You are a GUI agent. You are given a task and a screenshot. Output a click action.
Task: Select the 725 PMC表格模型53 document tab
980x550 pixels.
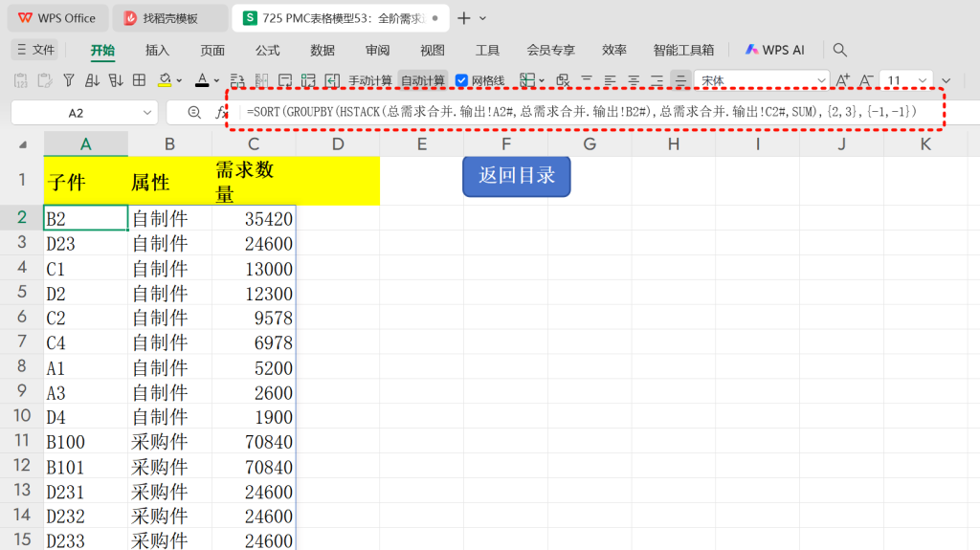pos(341,18)
